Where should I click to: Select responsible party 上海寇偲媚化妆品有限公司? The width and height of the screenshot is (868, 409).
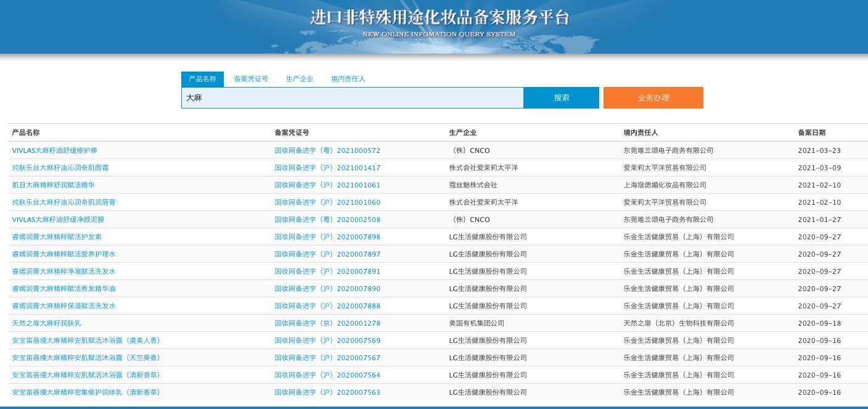pos(665,185)
